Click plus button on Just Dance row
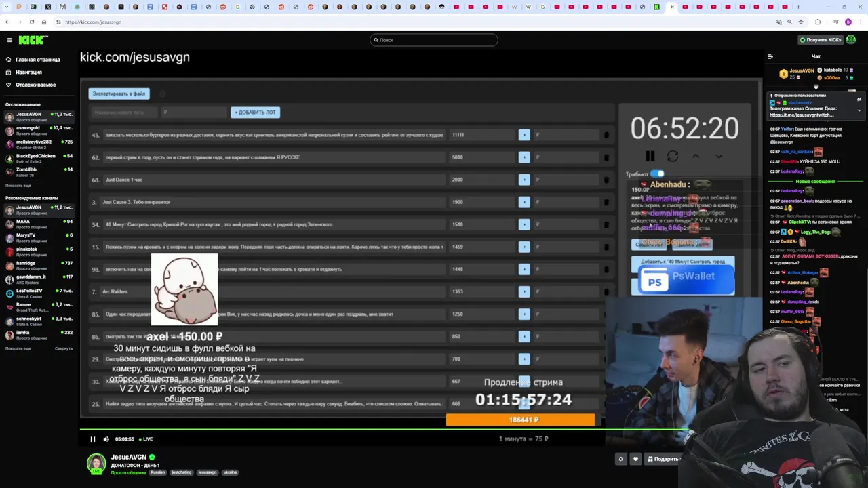This screenshot has width=868, height=488. click(x=524, y=180)
